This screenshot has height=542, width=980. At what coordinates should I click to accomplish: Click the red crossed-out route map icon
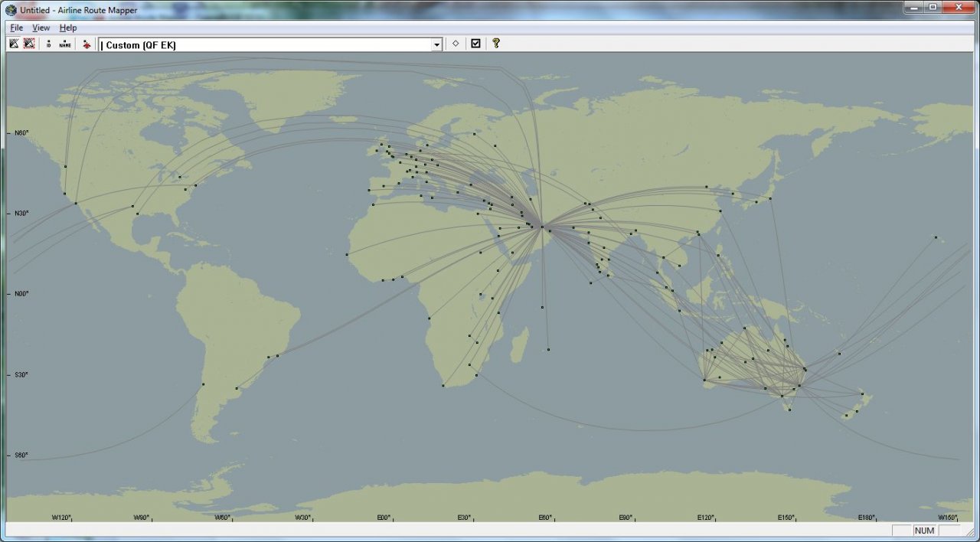click(29, 44)
